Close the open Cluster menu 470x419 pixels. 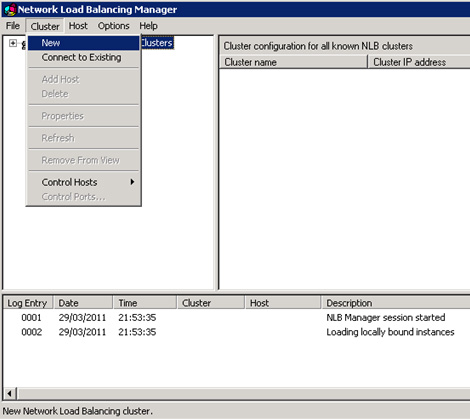coord(45,26)
